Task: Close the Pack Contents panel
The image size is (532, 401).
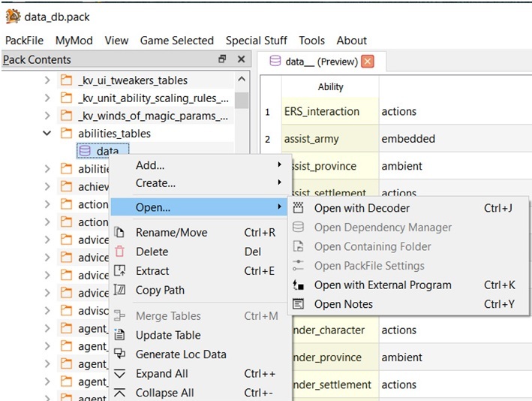Action: [241, 59]
